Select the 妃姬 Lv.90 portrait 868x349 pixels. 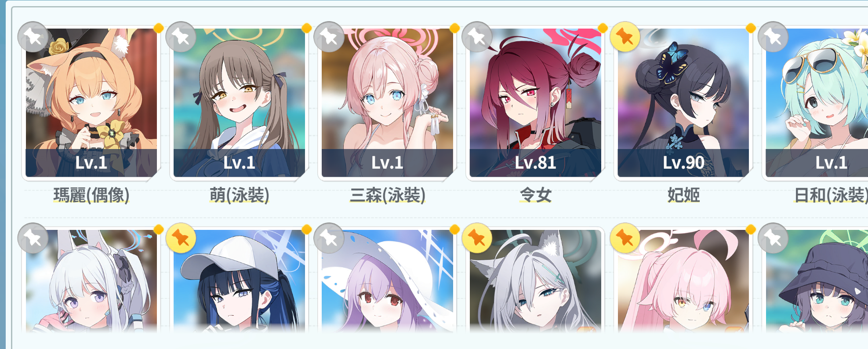683,103
